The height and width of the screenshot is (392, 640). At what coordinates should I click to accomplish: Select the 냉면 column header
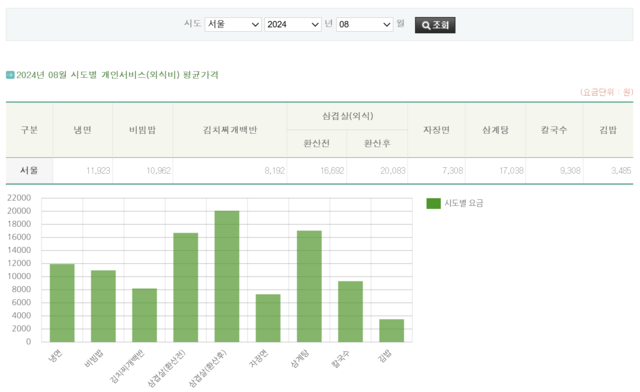[82, 130]
